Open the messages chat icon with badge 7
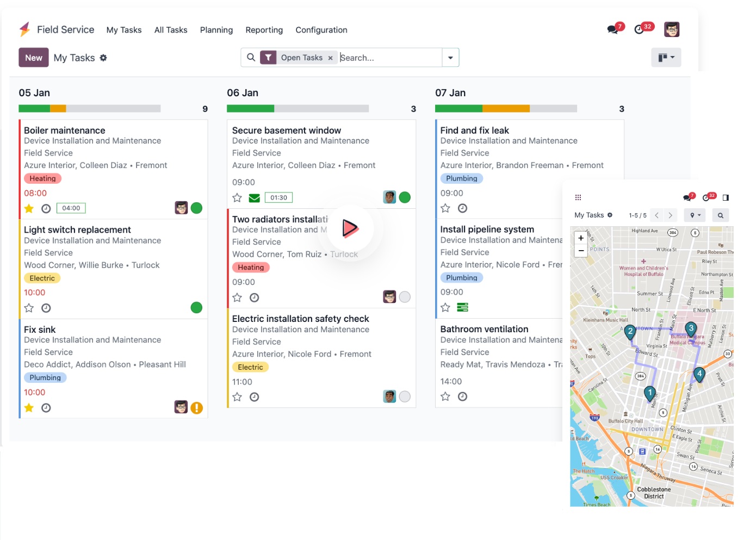The image size is (756, 540). pos(614,29)
